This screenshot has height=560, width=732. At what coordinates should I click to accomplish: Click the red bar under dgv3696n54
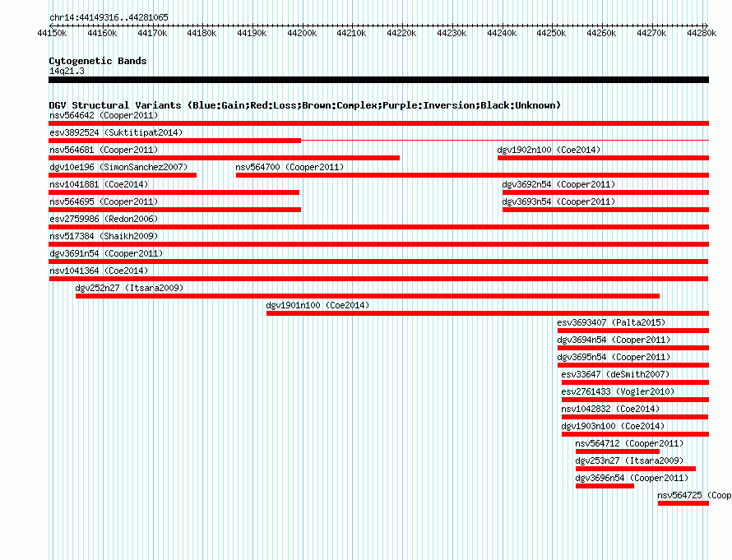[x=605, y=486]
